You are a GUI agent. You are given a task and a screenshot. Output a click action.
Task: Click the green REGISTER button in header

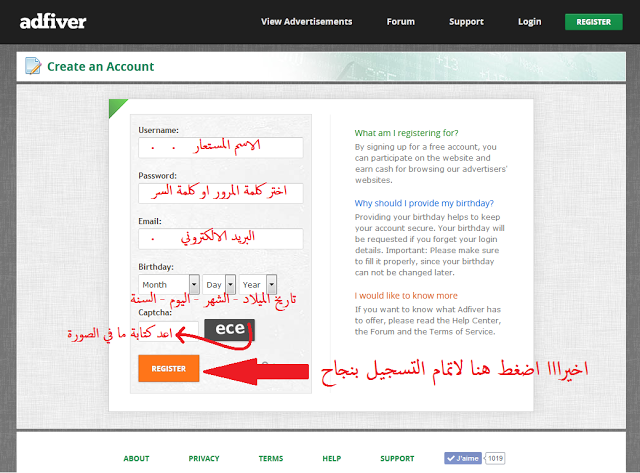coord(593,22)
